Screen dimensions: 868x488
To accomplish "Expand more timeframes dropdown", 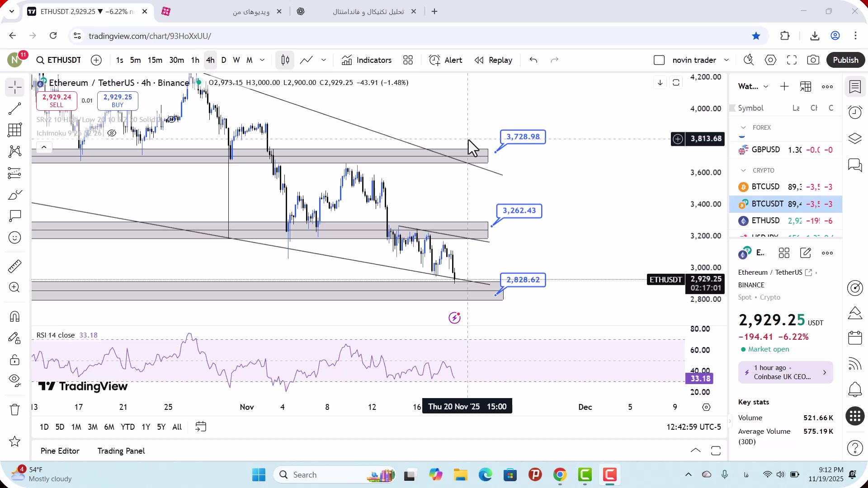I will (262, 60).
